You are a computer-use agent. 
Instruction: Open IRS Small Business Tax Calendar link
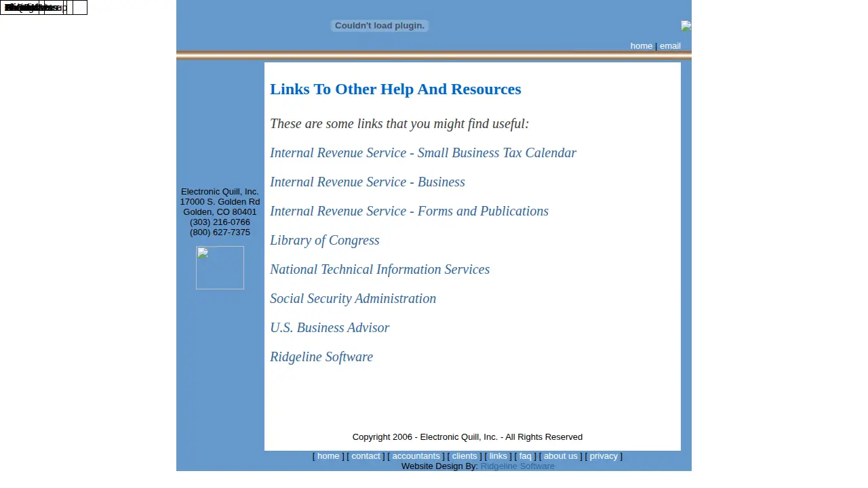[x=423, y=153]
